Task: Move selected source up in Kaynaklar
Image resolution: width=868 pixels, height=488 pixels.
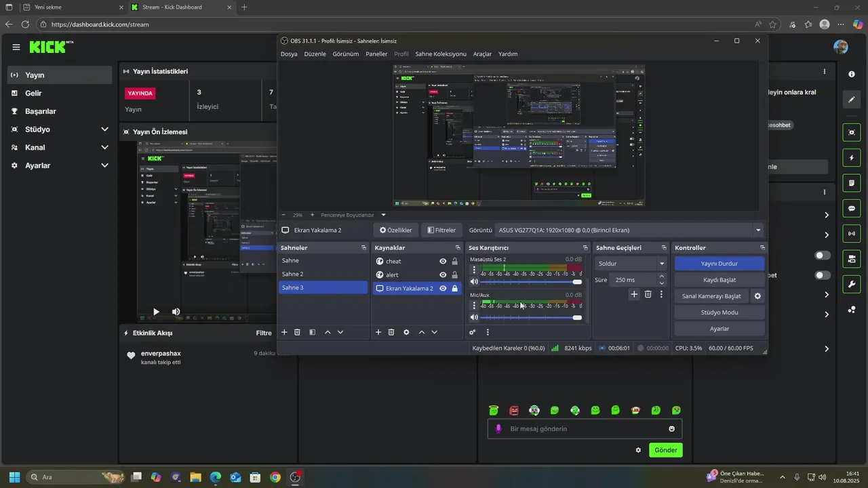Action: coord(422,332)
